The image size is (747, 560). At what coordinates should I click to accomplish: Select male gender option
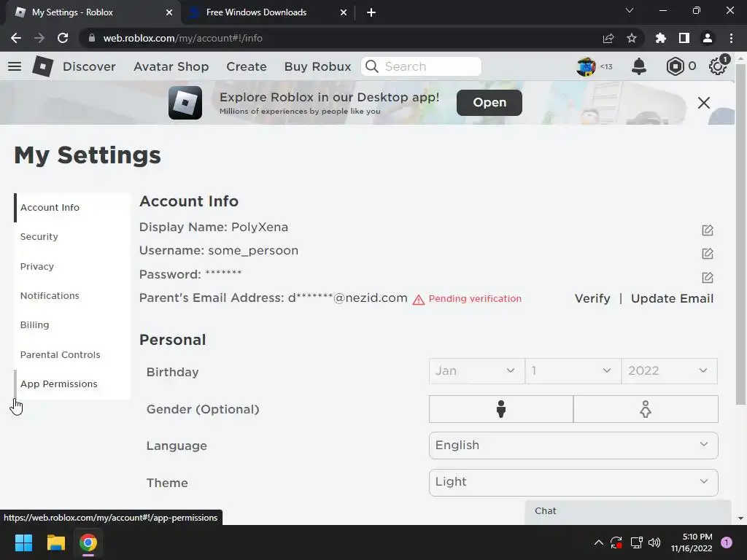click(500, 409)
